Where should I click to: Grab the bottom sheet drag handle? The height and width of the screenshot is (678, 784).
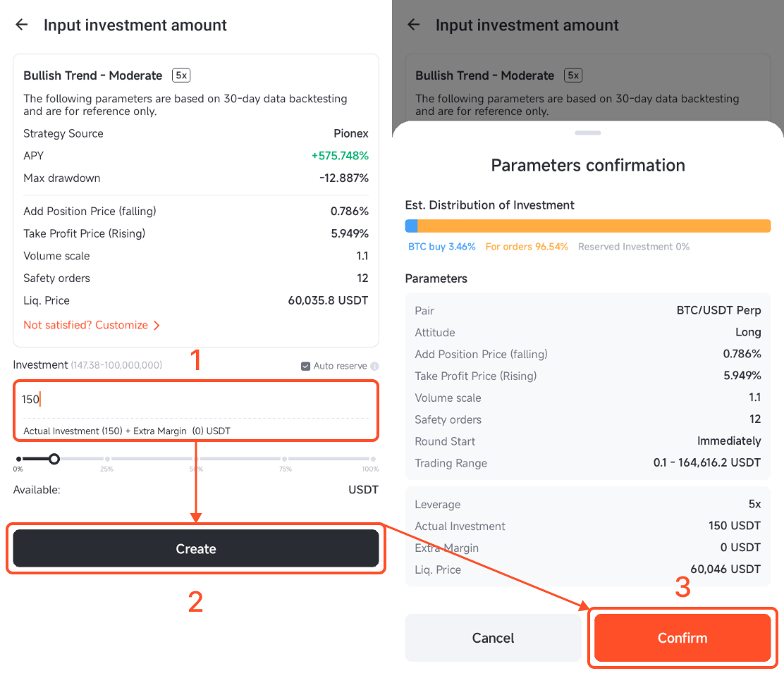(x=588, y=133)
